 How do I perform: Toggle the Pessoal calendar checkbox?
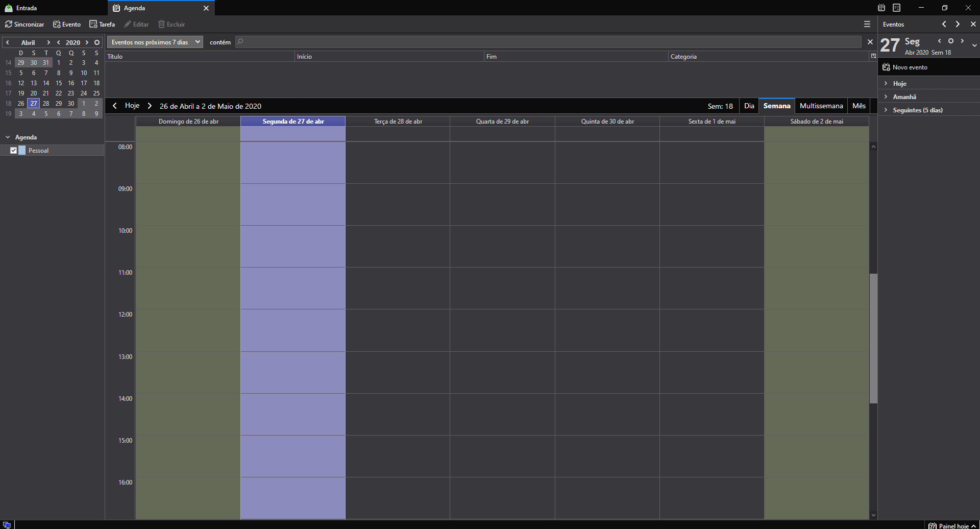point(13,150)
